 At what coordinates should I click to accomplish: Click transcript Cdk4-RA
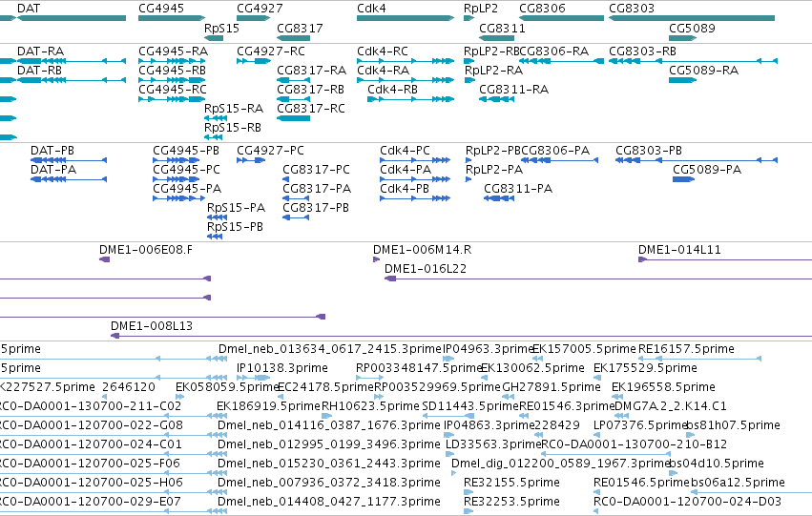tap(406, 80)
